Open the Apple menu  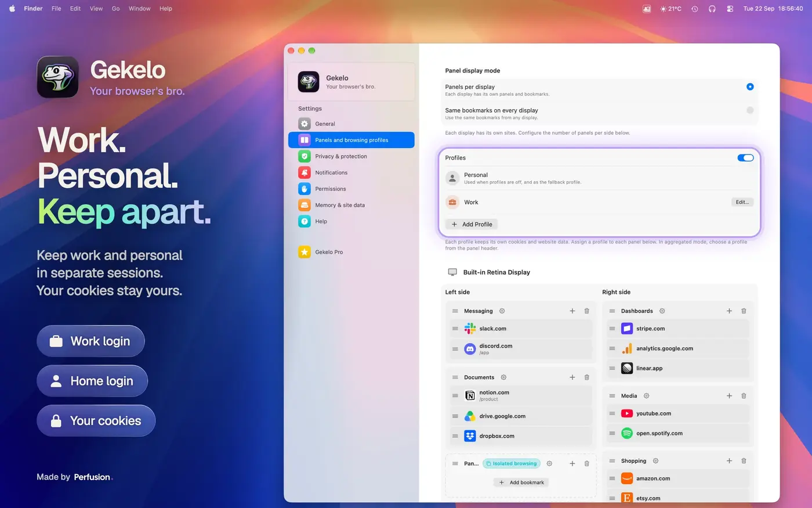pos(12,9)
